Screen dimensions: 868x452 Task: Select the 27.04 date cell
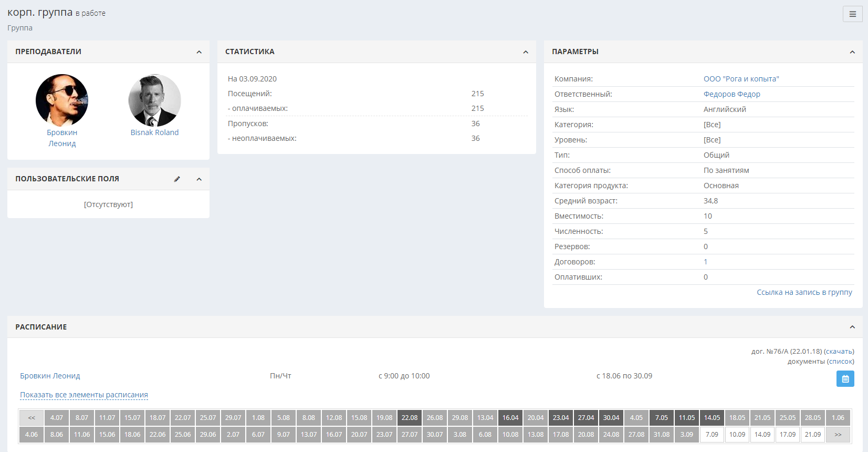(x=586, y=418)
